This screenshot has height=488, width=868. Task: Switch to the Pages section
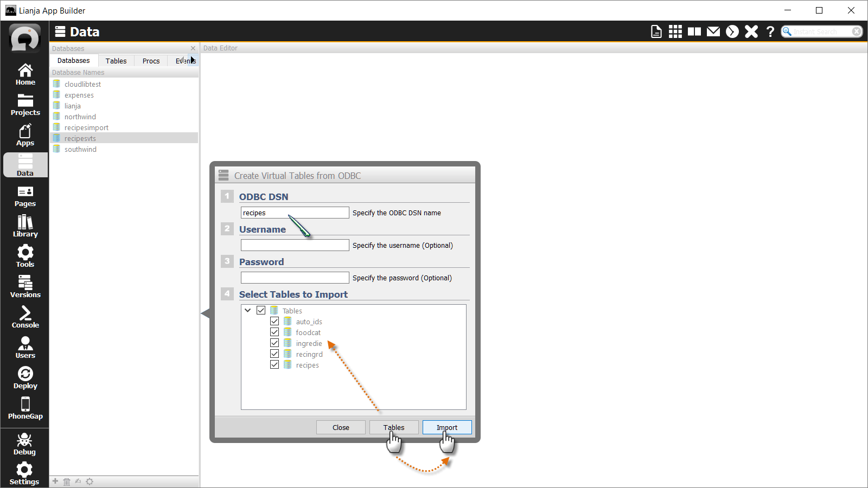tap(25, 195)
